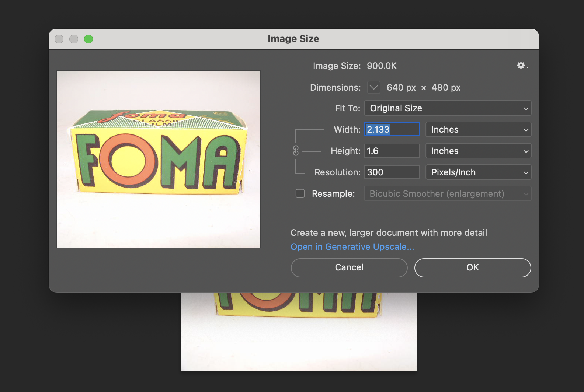Select the Width value field
This screenshot has width=584, height=392.
coord(392,129)
